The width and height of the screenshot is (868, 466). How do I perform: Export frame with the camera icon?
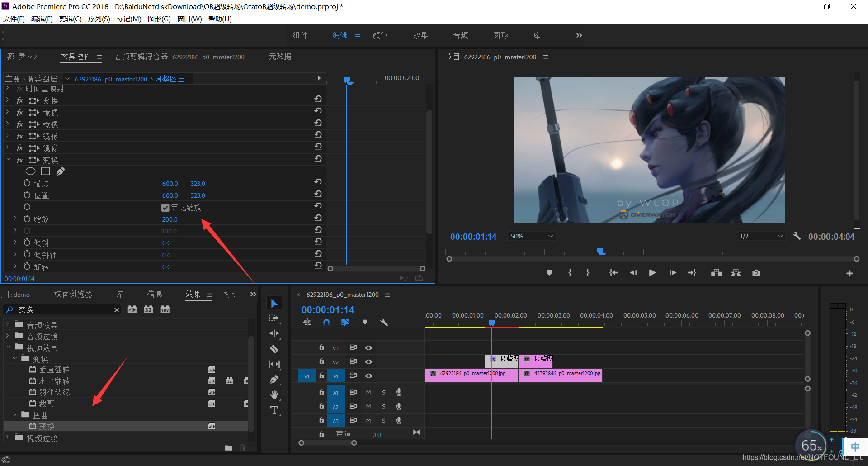(x=756, y=273)
